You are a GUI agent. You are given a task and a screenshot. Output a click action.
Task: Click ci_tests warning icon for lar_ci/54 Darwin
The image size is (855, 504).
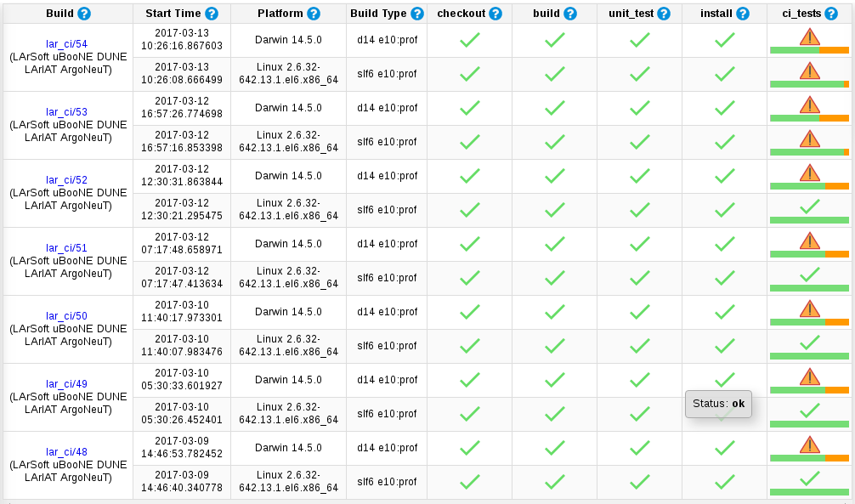810,37
